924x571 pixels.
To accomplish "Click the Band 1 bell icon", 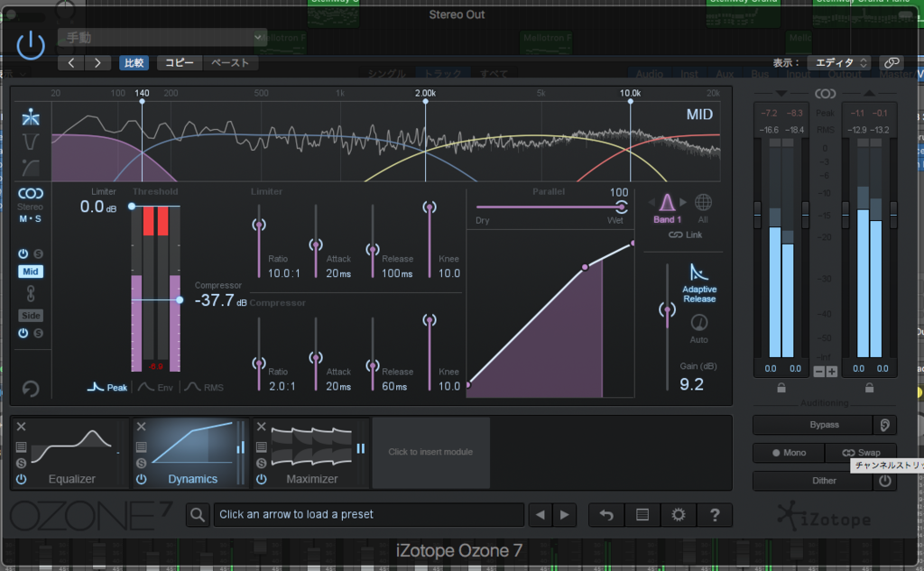I will click(667, 203).
